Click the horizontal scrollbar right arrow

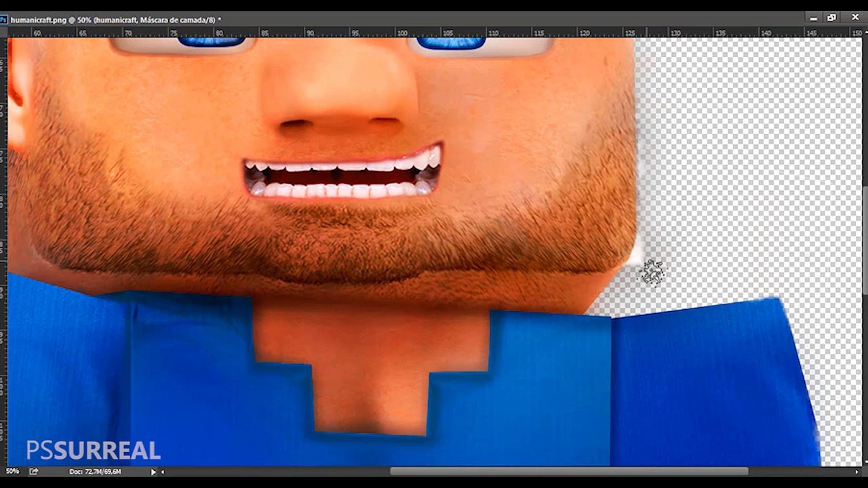tap(857, 472)
